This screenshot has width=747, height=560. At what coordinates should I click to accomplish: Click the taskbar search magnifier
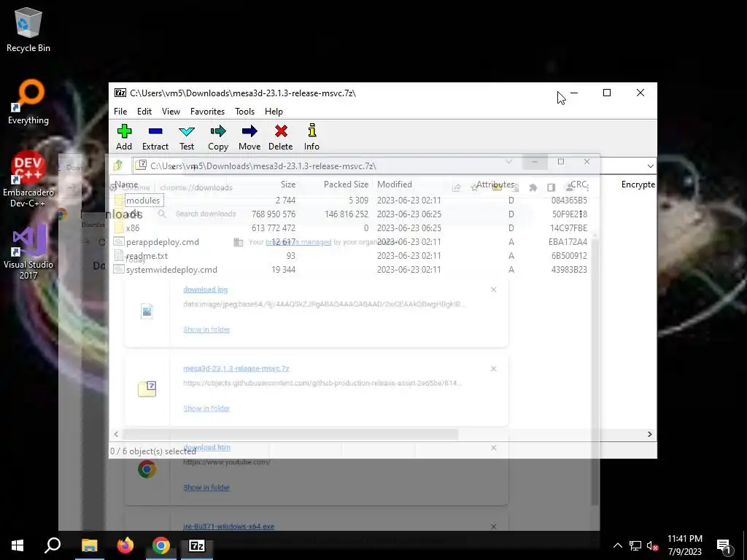click(x=53, y=545)
